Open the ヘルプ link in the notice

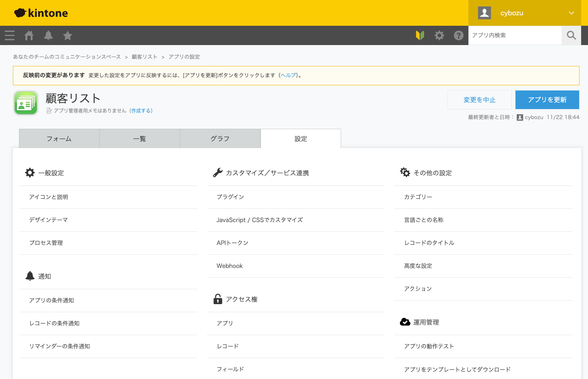click(288, 75)
